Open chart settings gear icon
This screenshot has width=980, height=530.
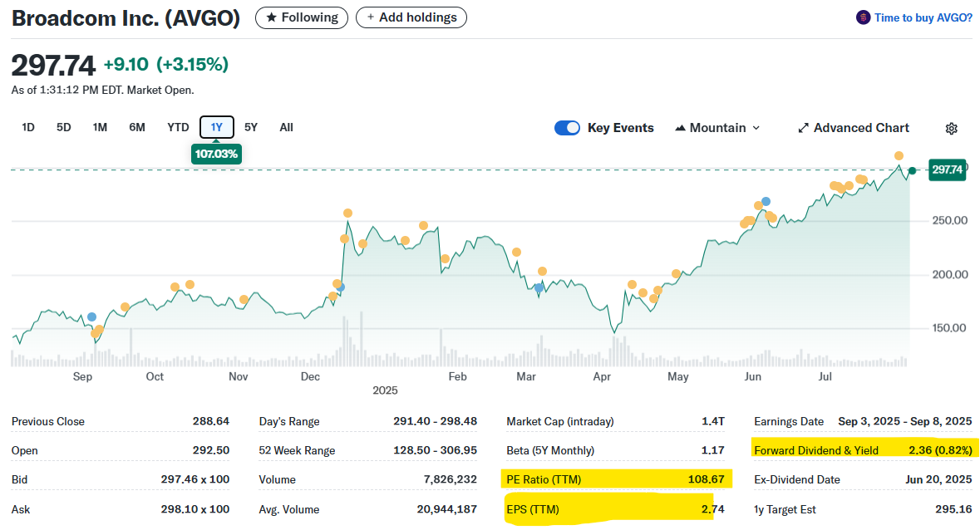click(952, 128)
